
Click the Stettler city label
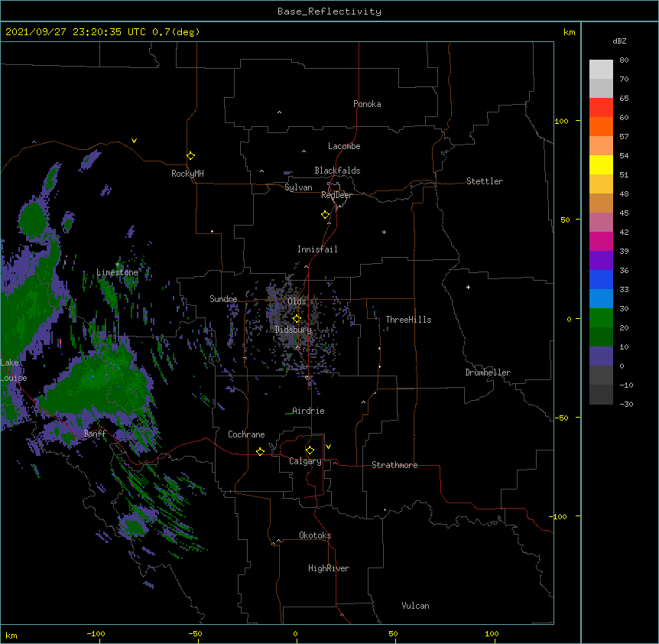coord(485,181)
